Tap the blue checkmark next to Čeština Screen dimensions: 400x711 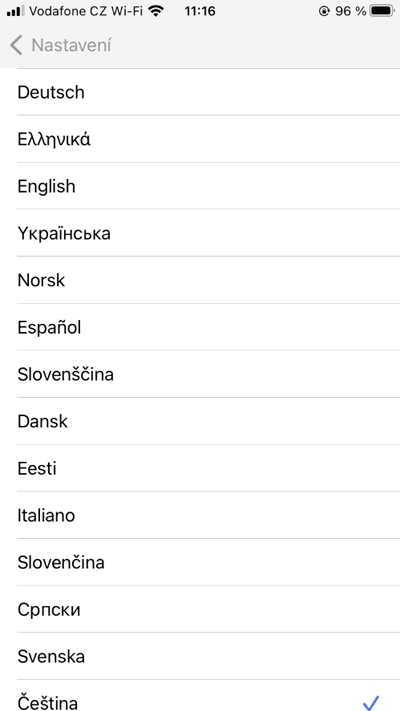(371, 702)
